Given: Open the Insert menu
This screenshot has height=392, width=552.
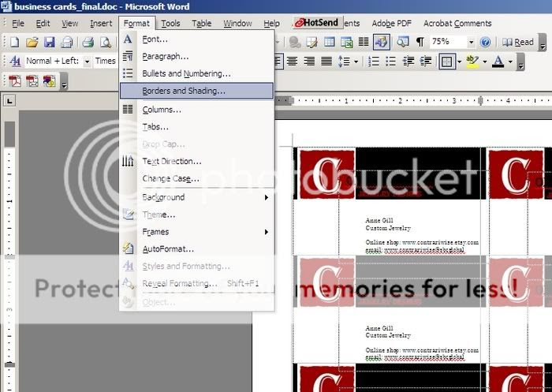Looking at the screenshot, I should click(101, 23).
